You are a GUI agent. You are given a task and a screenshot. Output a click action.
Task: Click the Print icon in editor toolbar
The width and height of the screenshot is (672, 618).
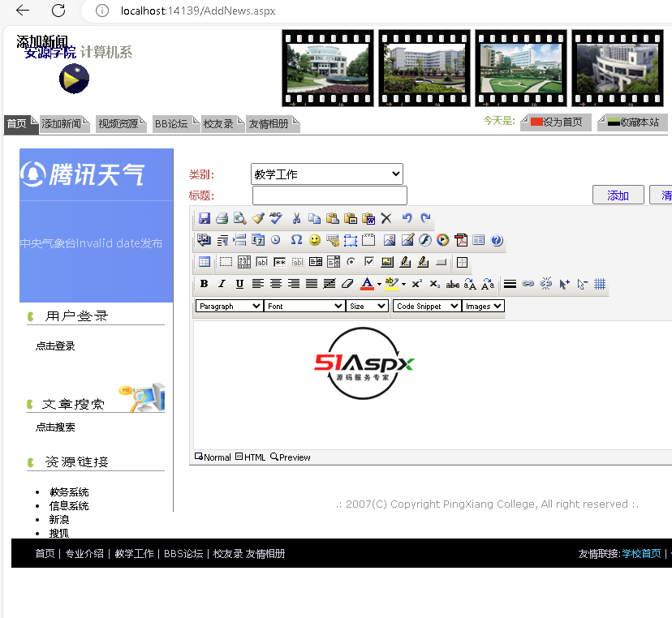point(222,218)
